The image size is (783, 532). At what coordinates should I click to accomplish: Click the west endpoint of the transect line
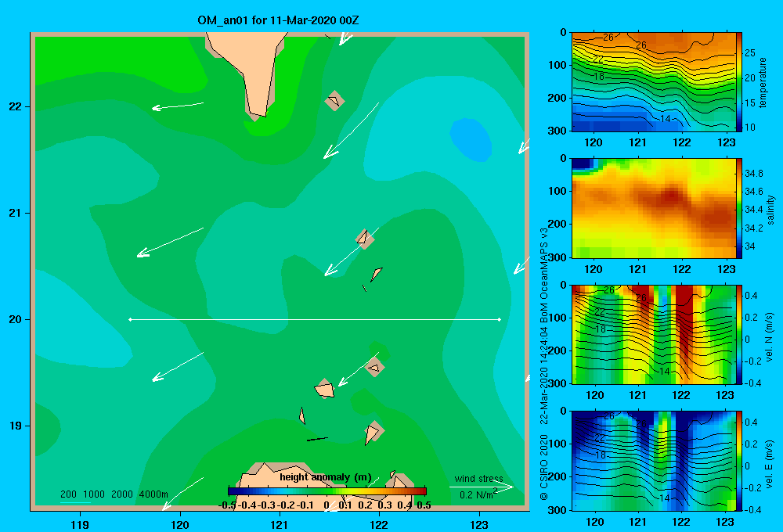coord(130,319)
